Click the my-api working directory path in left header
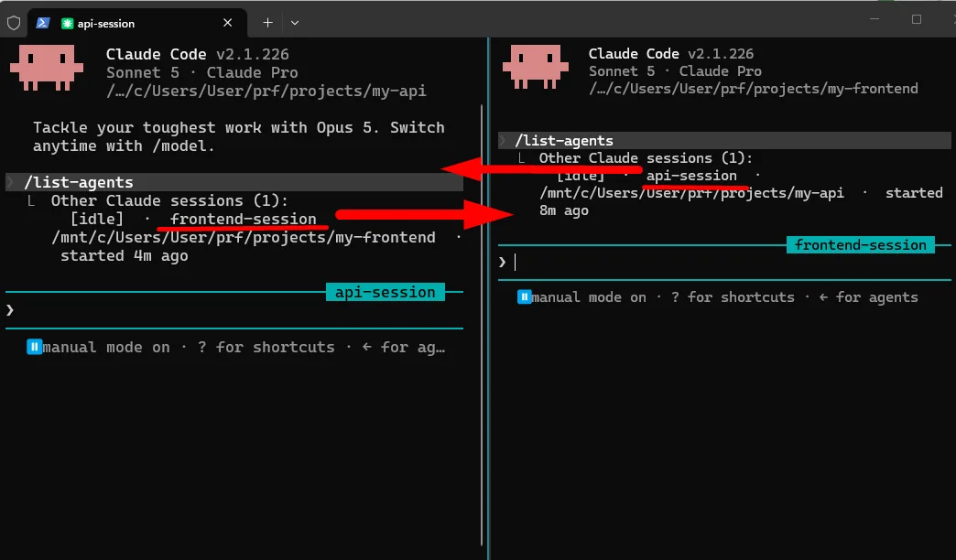 pyautogui.click(x=266, y=91)
